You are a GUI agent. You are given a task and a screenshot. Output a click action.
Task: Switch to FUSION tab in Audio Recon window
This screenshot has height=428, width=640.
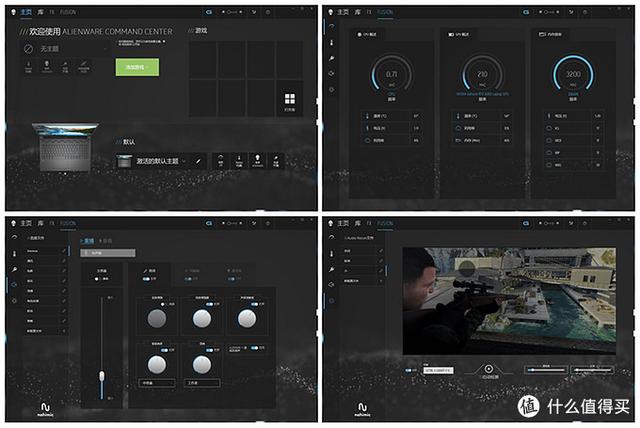pos(385,224)
